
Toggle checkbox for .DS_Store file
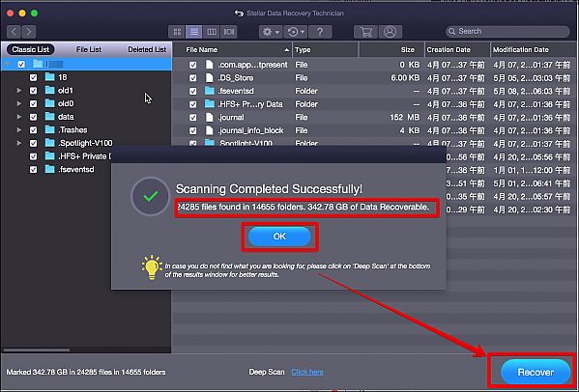[192, 78]
